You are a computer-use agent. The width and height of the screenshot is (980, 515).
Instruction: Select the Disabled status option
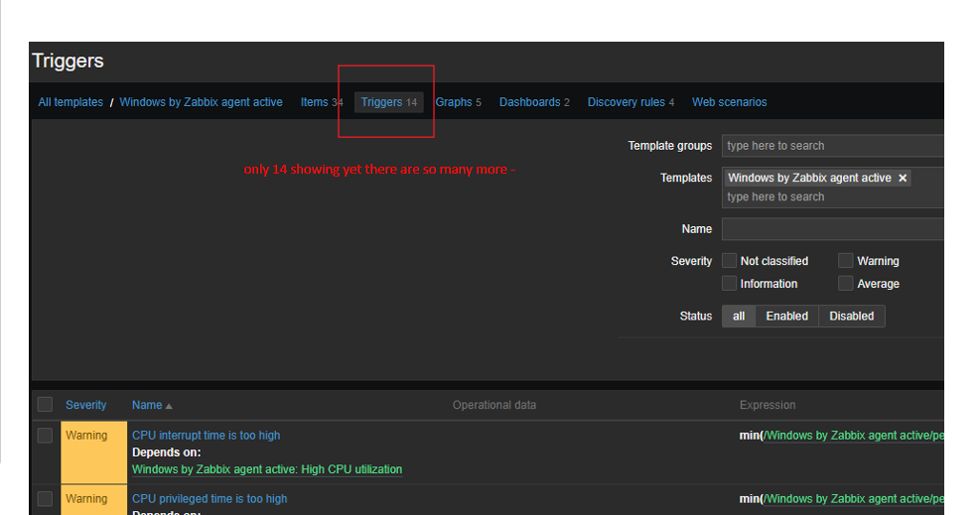pos(851,316)
